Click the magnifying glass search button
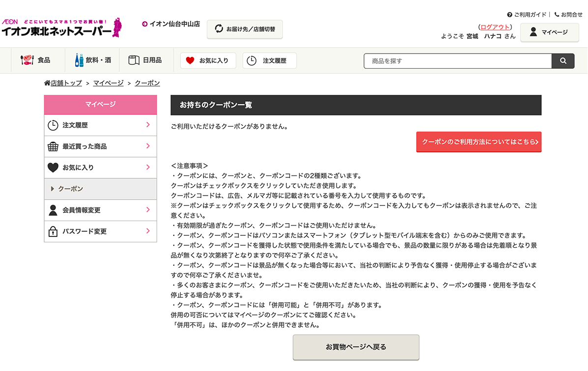Screen dimensions: 588x371 tap(563, 61)
